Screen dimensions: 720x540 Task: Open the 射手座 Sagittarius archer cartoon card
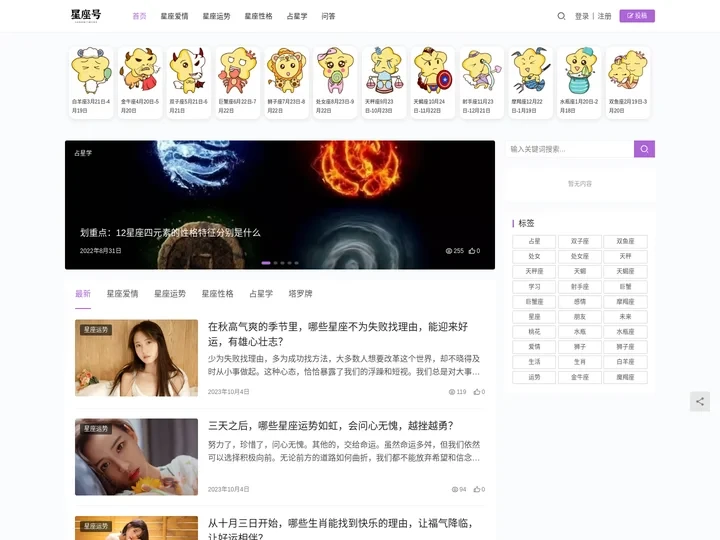(482, 83)
